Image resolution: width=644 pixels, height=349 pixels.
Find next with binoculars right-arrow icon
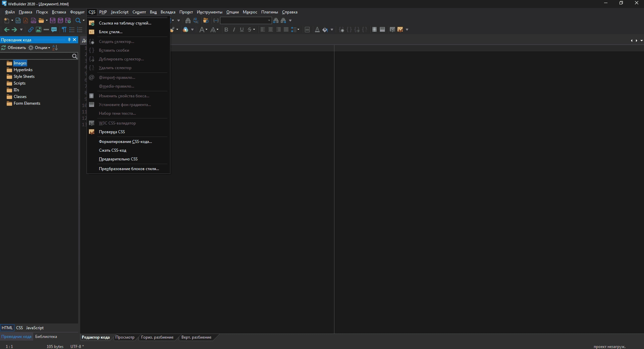point(284,20)
